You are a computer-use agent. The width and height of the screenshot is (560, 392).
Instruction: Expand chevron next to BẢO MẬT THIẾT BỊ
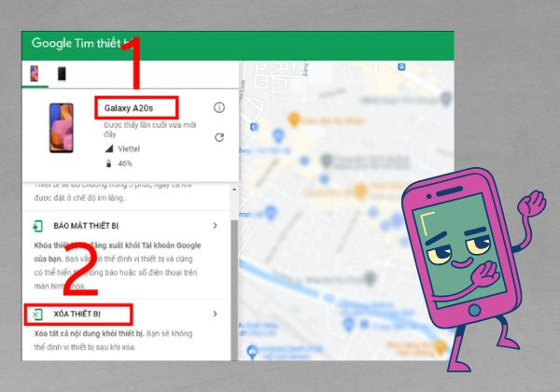pyautogui.click(x=215, y=226)
